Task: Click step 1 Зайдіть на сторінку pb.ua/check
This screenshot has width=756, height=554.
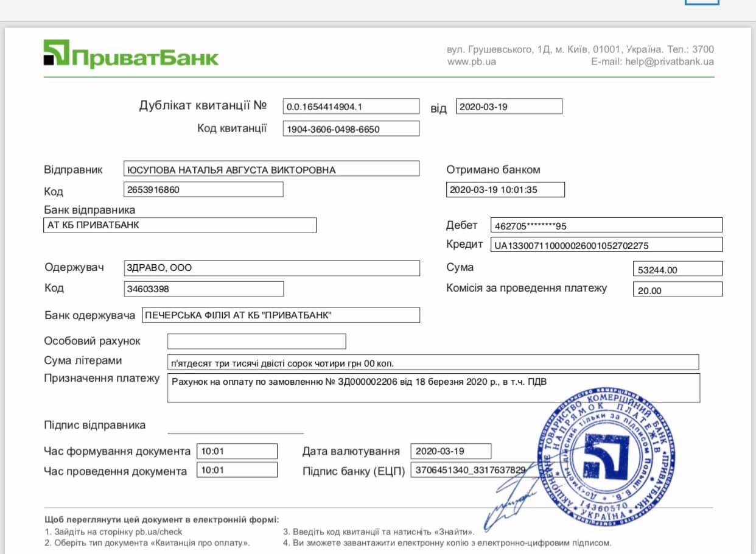Action: point(113,532)
